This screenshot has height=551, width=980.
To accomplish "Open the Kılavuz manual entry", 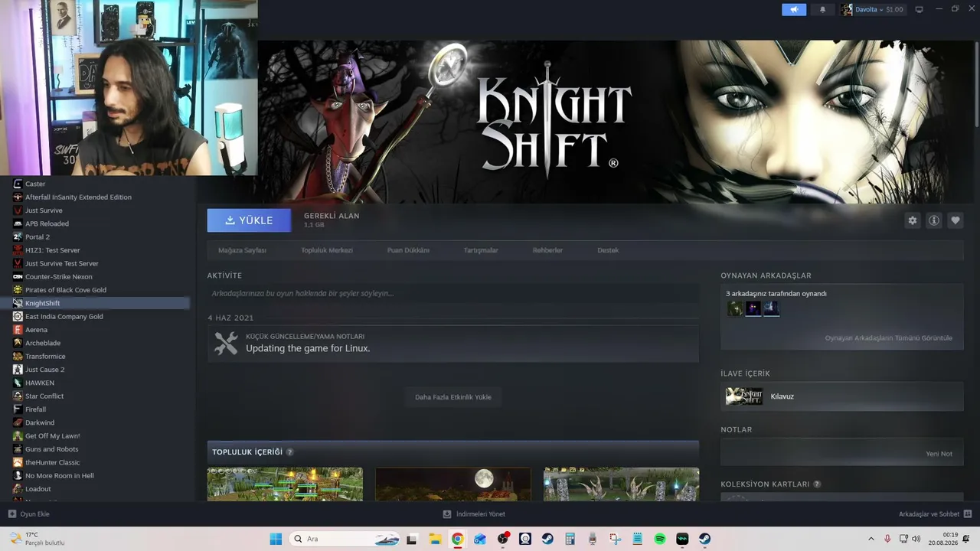I will pos(842,396).
